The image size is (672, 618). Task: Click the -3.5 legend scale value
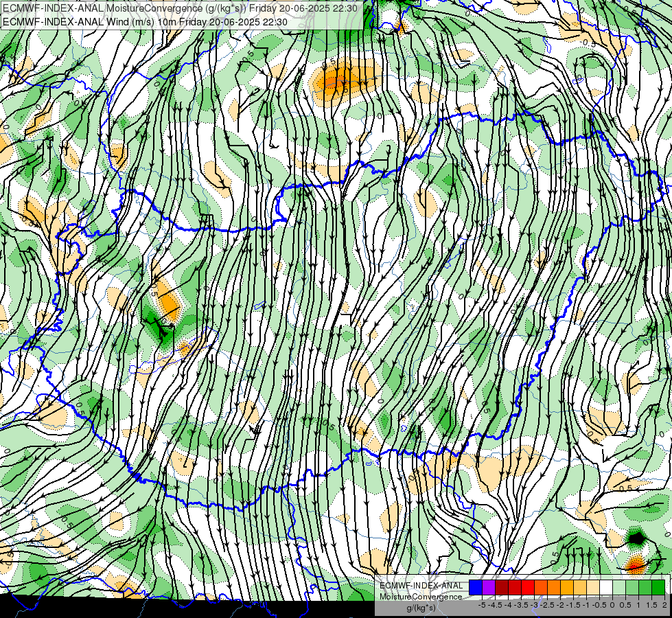click(x=522, y=605)
